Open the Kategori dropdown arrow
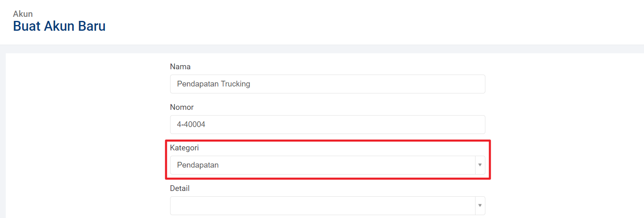The height and width of the screenshot is (218, 644). click(x=480, y=165)
